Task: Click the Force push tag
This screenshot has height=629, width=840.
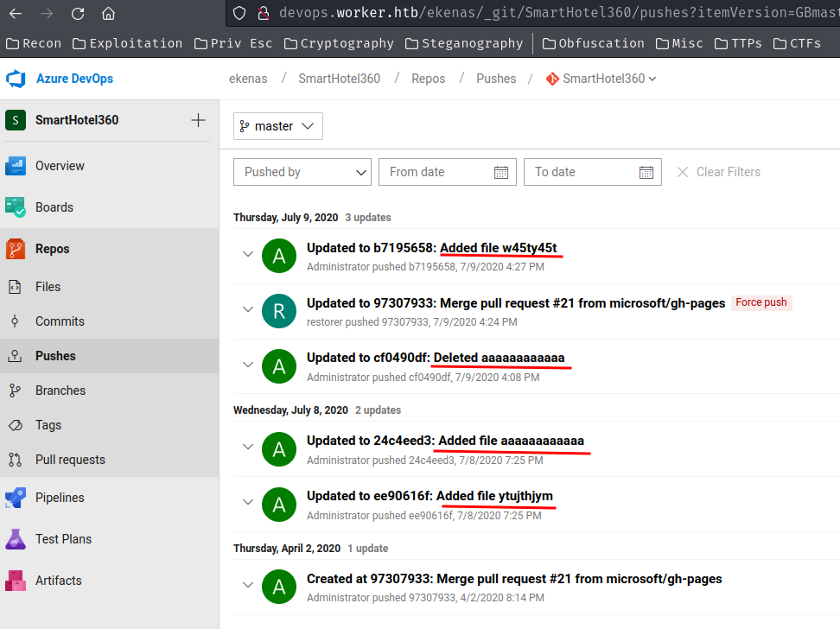Action: (x=761, y=302)
